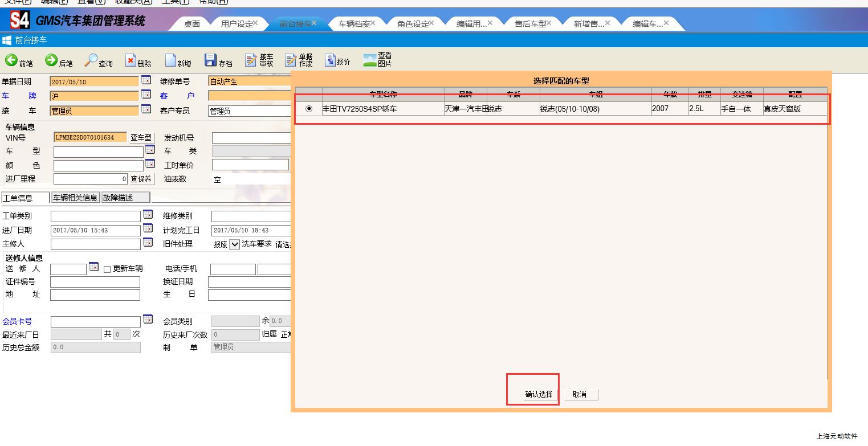Open calendar picker beside 单据日期

(146, 80)
